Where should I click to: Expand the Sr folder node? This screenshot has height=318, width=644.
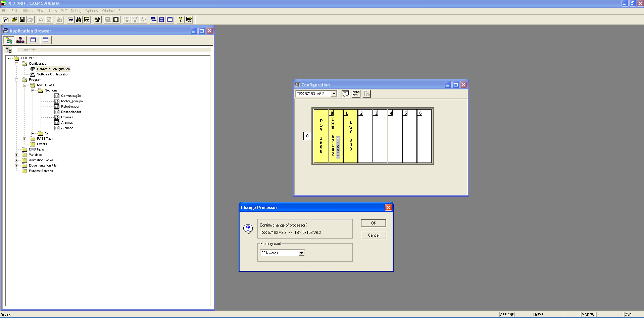(x=33, y=133)
